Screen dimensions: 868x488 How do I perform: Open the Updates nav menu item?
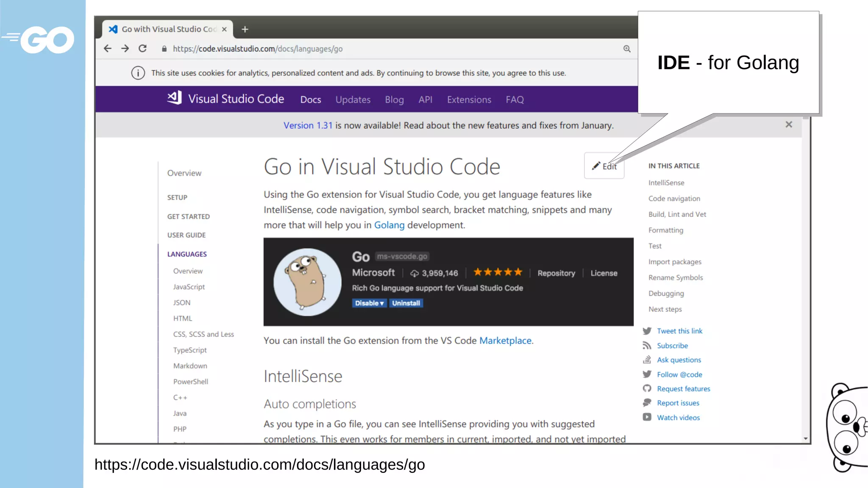click(x=353, y=100)
